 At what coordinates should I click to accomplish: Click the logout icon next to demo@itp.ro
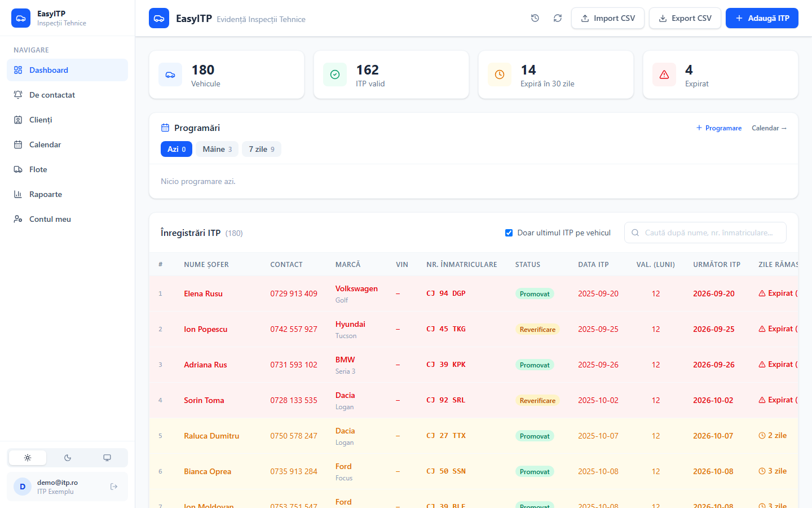[114, 487]
